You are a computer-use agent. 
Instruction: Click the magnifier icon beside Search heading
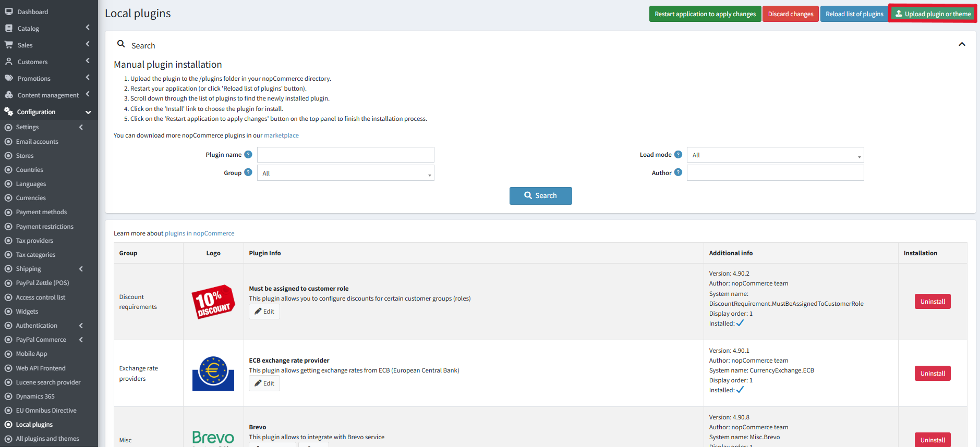121,44
